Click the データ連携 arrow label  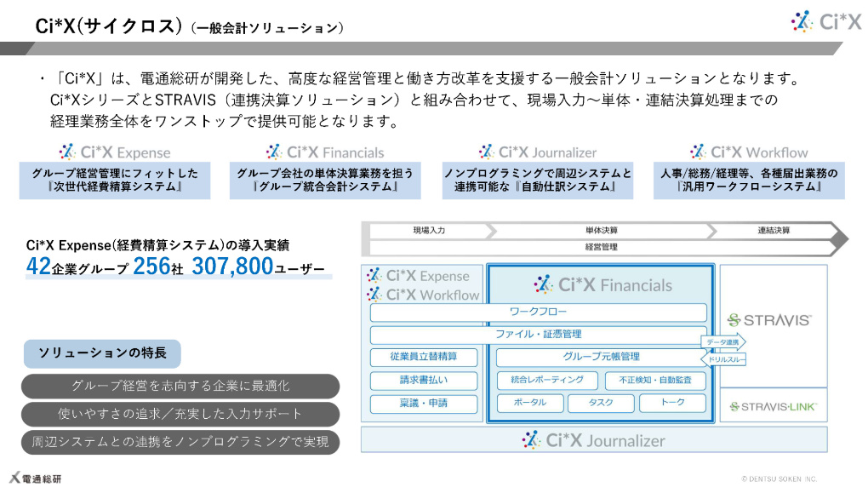point(722,342)
